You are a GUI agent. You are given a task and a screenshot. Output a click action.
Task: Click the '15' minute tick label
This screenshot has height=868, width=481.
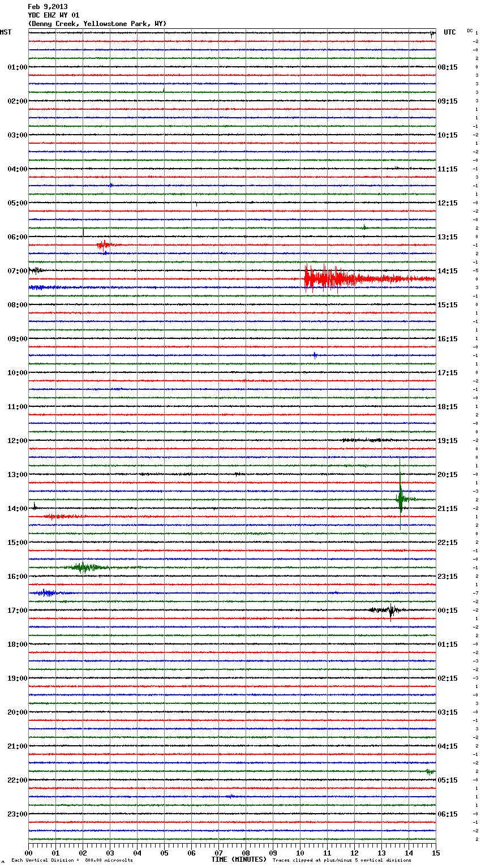pyautogui.click(x=436, y=853)
